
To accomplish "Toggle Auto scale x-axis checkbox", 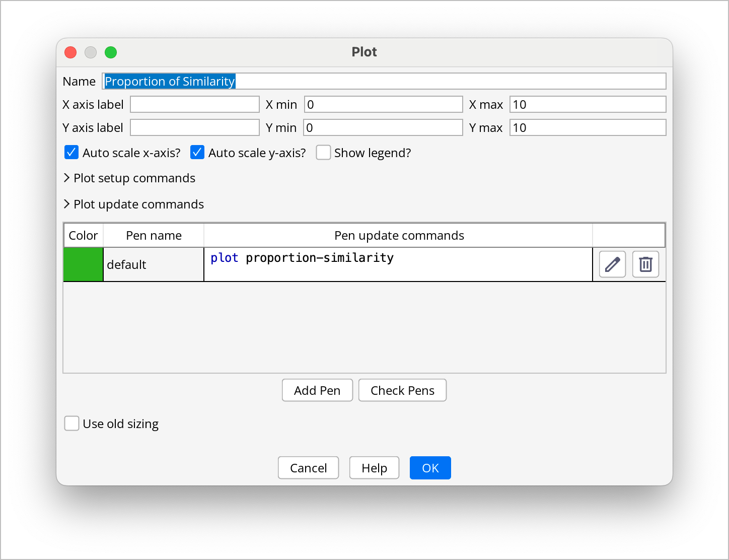I will pos(71,153).
